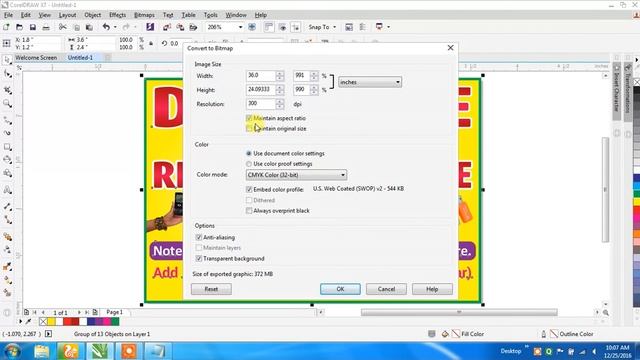Click the Import toolbar icon
Viewport: 640px width, 360px height.
[167, 27]
